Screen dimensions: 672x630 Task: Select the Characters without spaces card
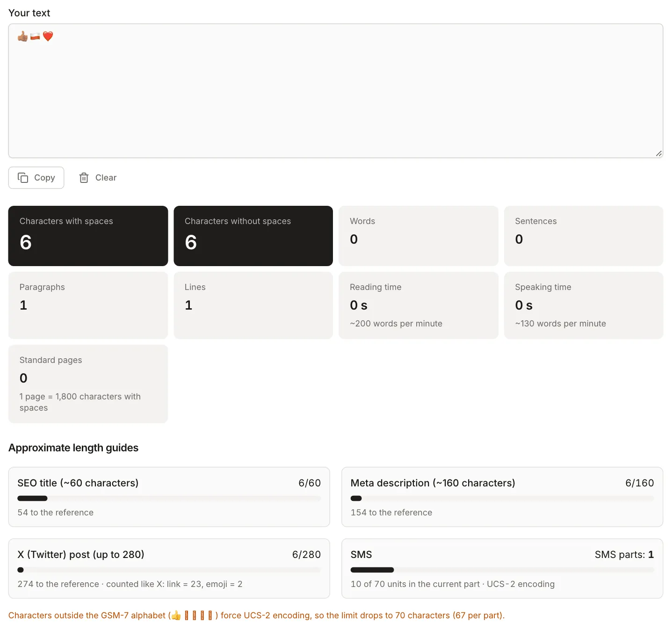coord(253,236)
